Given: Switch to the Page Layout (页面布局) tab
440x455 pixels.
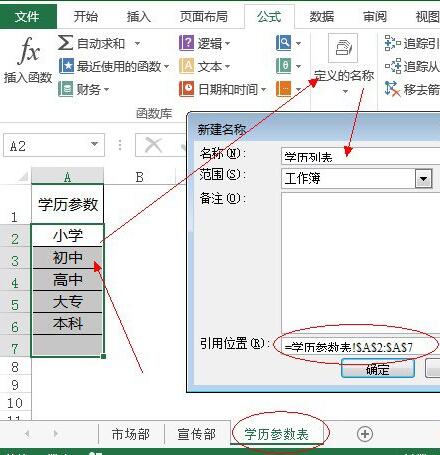Looking at the screenshot, I should pos(204,16).
